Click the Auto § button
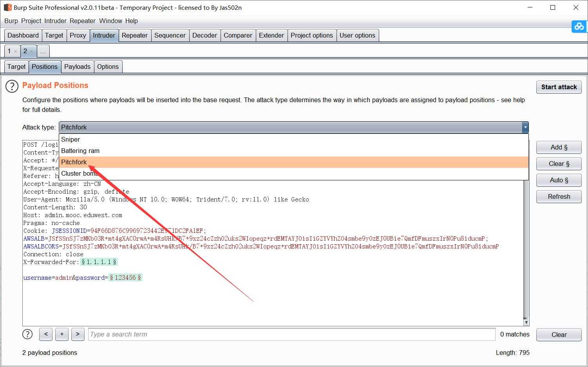 tap(559, 180)
